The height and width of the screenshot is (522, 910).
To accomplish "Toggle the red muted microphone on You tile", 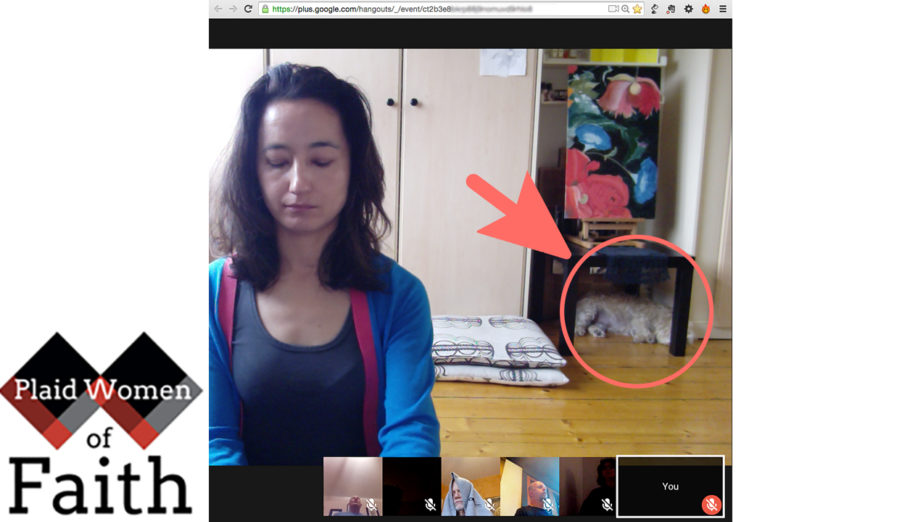I will click(711, 505).
